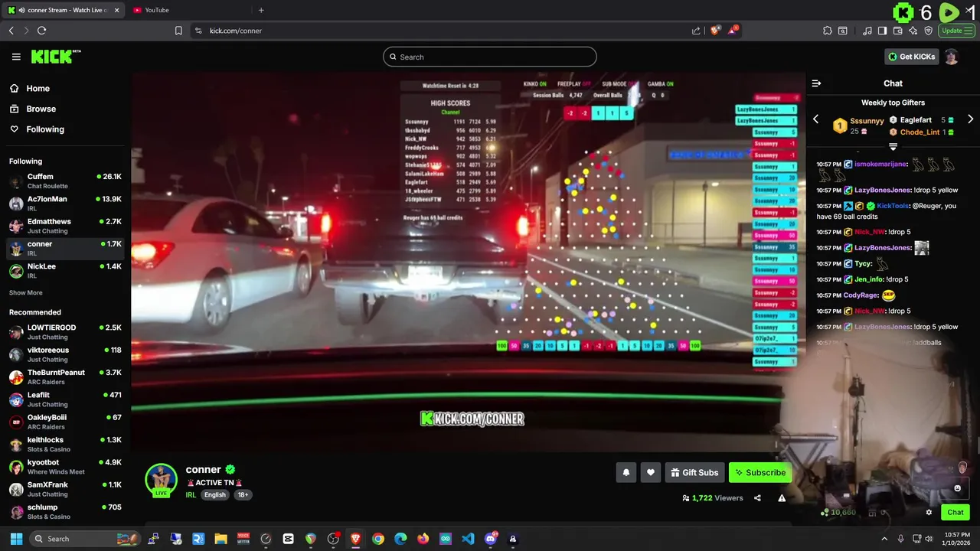980x551 pixels.
Task: Open conner's channel avatar
Action: click(x=161, y=480)
